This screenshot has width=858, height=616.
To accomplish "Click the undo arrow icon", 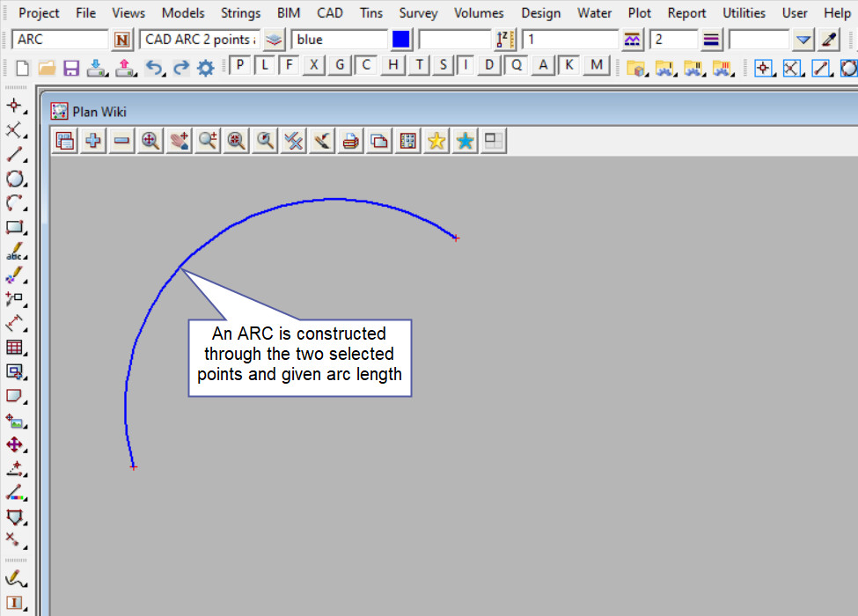I will tap(153, 68).
